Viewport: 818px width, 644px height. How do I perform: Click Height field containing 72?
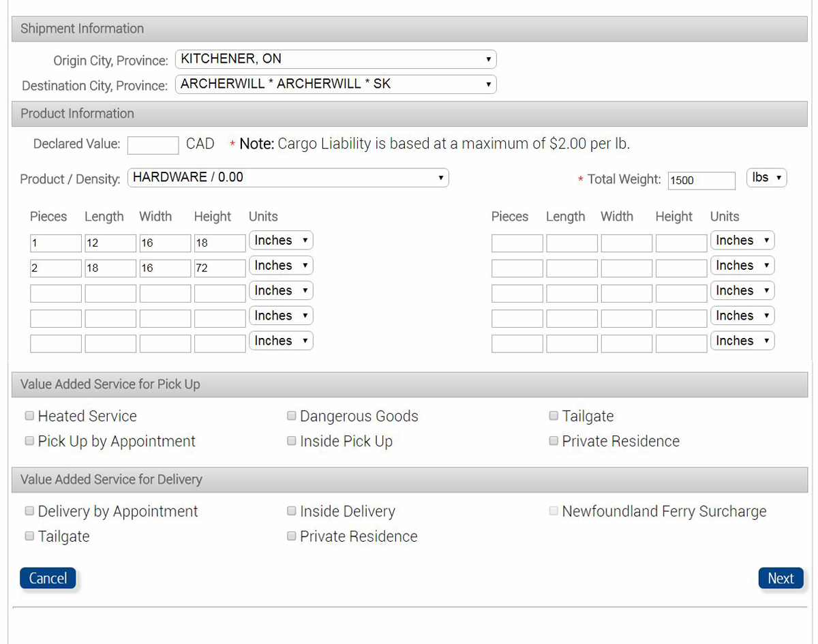pyautogui.click(x=219, y=268)
